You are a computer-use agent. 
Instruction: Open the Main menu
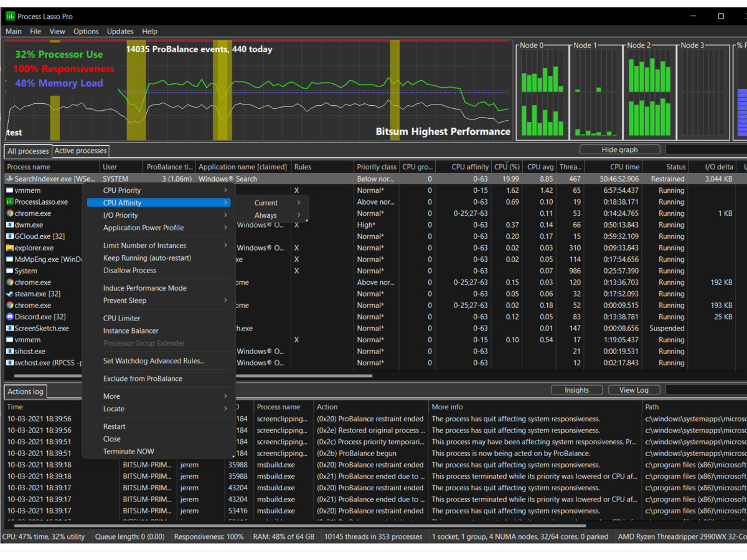click(14, 32)
